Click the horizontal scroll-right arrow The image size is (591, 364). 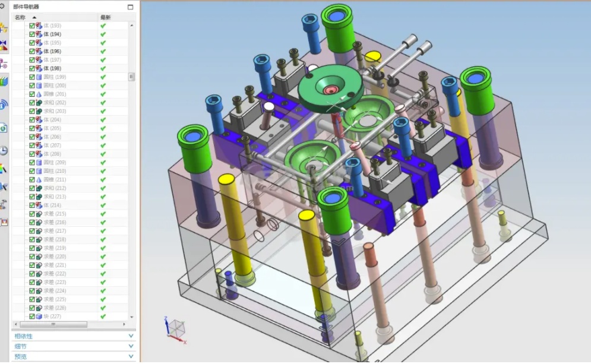click(x=124, y=324)
